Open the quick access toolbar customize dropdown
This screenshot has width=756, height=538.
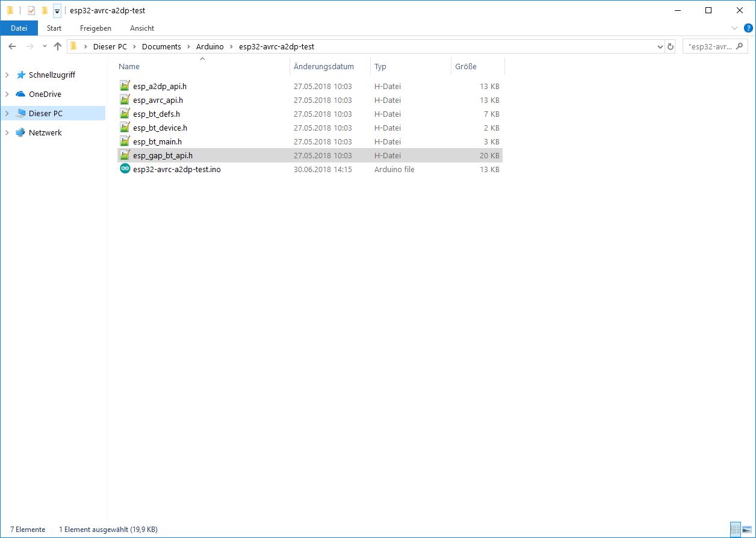pyautogui.click(x=57, y=10)
